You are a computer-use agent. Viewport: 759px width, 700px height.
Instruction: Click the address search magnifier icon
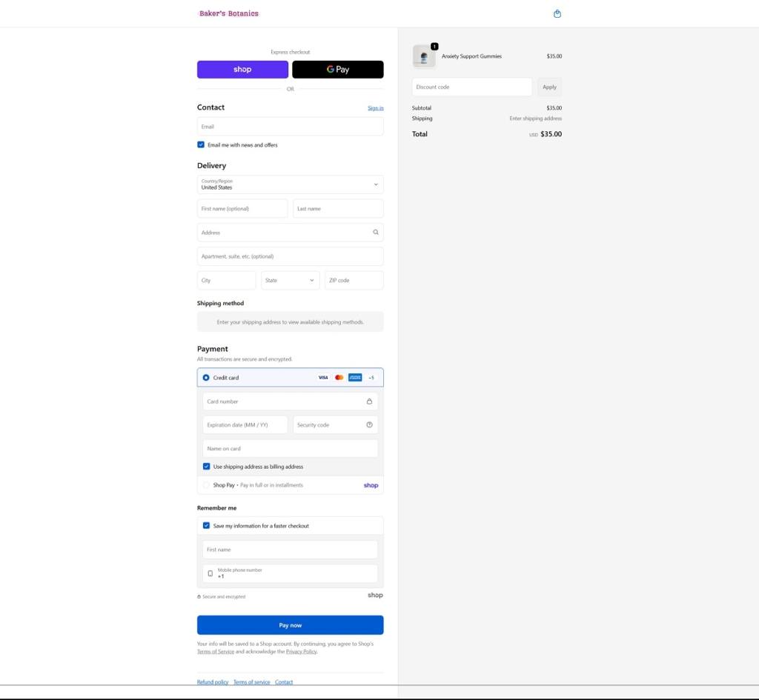click(x=376, y=233)
